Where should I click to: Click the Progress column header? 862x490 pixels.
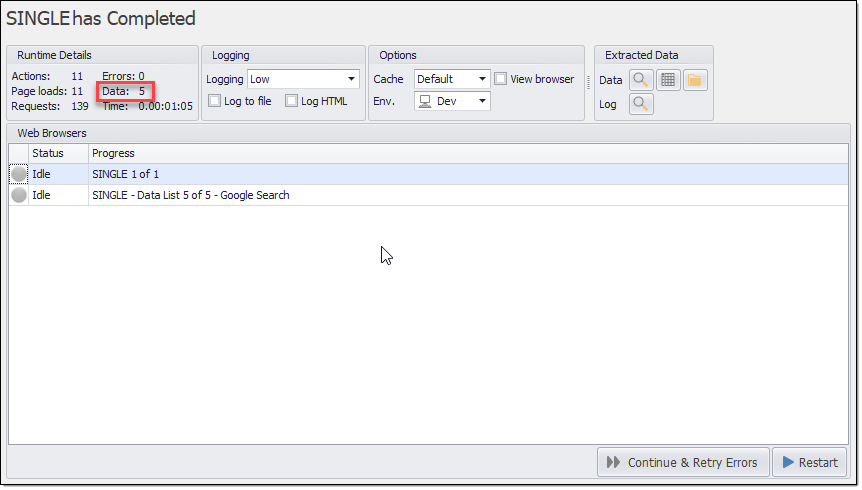[x=113, y=153]
